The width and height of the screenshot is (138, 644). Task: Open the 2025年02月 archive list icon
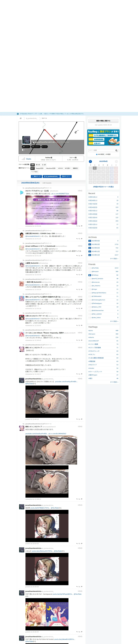[90, 248]
